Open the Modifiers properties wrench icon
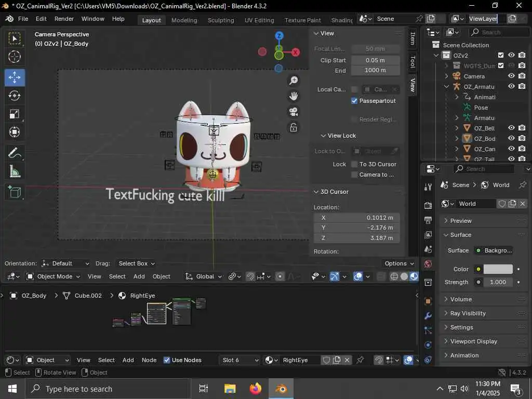This screenshot has height=399, width=532. click(x=428, y=316)
